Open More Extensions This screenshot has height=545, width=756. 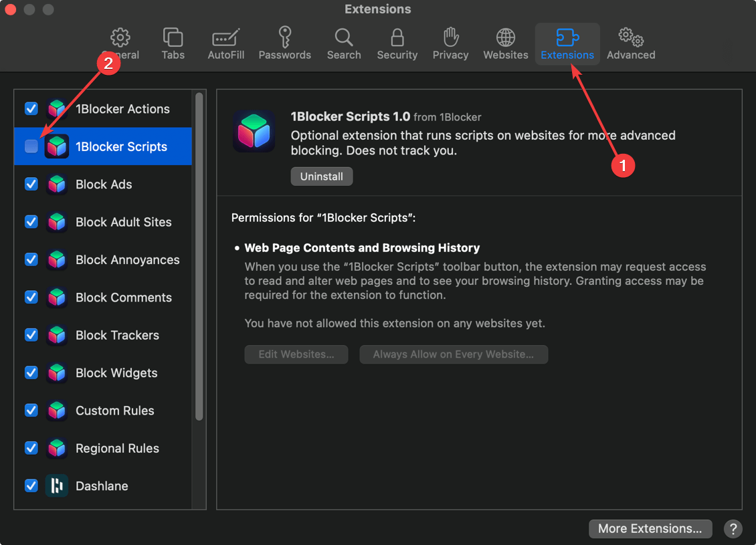[650, 528]
